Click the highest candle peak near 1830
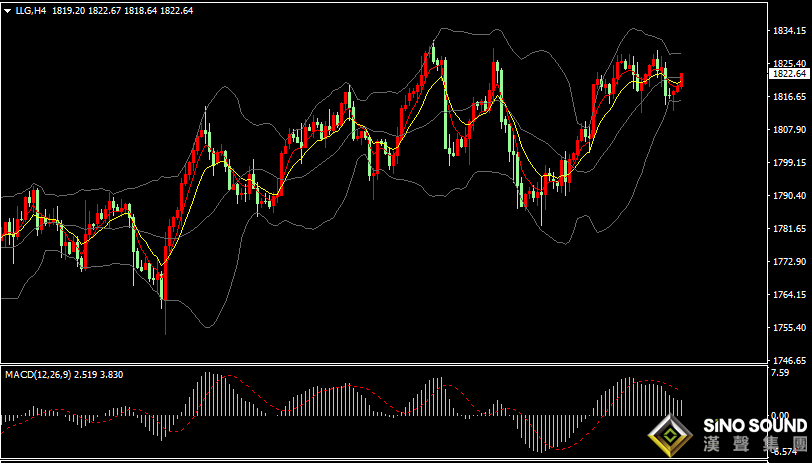Screen dimensions: 812x463 pyautogui.click(x=433, y=47)
